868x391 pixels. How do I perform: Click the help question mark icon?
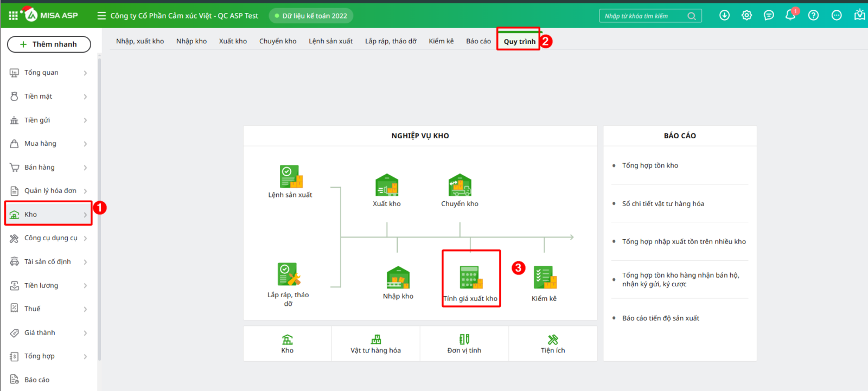coord(813,15)
